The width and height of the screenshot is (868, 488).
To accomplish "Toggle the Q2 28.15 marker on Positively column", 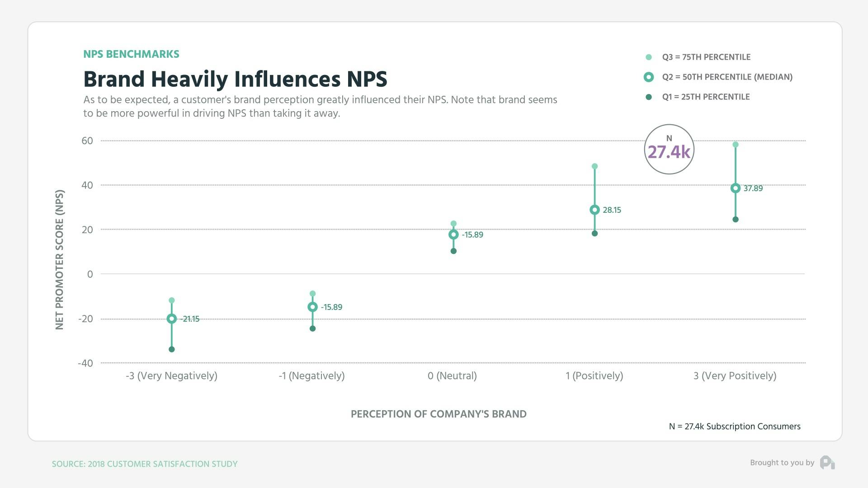I will (x=594, y=210).
